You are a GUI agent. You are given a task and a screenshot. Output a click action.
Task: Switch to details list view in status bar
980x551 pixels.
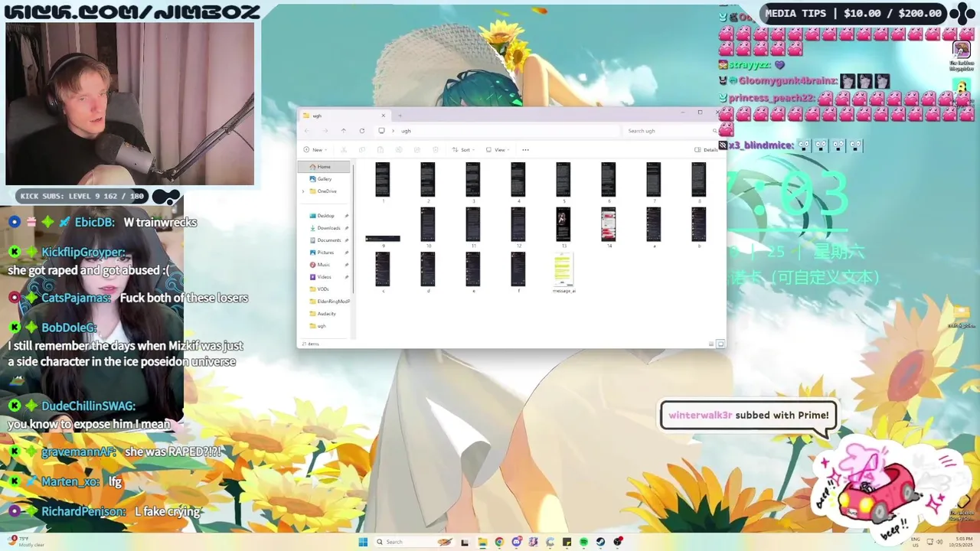(711, 344)
